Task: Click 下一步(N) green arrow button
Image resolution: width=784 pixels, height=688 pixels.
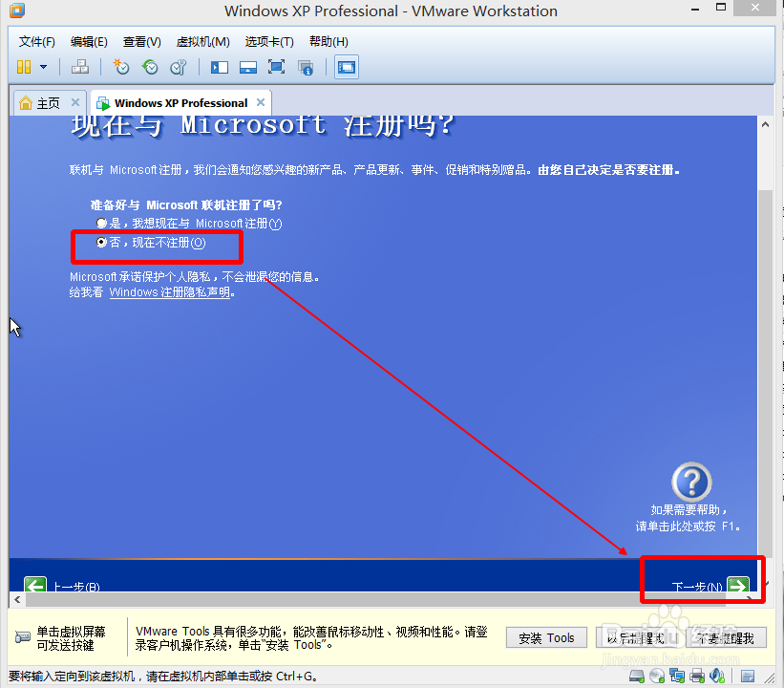Action: (x=738, y=585)
